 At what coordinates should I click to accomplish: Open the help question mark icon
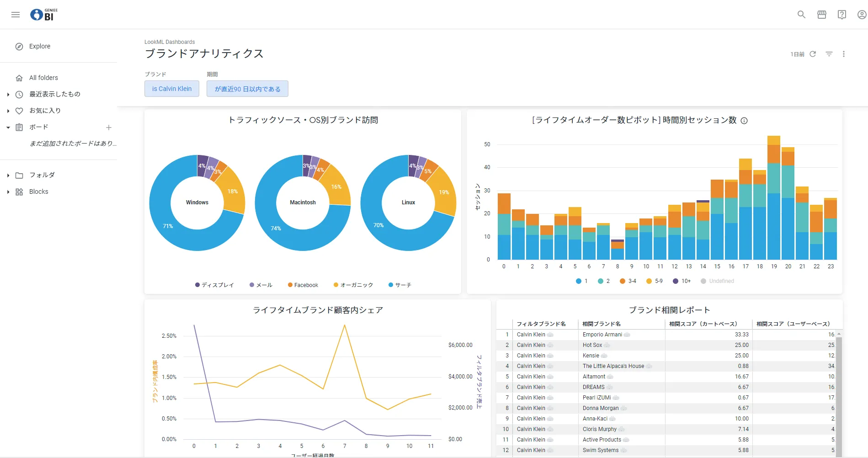click(841, 15)
